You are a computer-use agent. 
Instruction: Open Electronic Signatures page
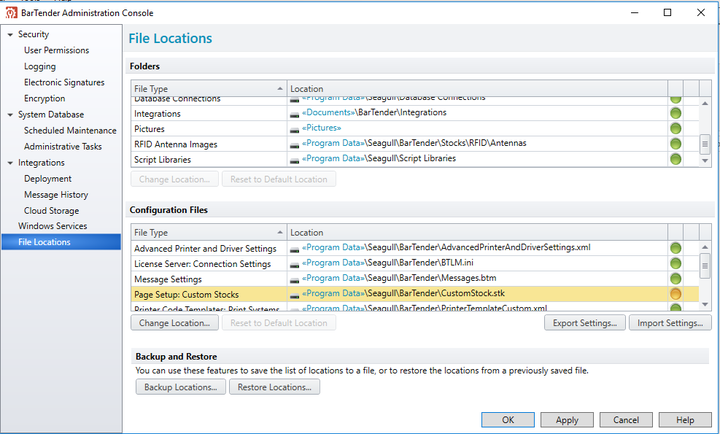coord(64,83)
